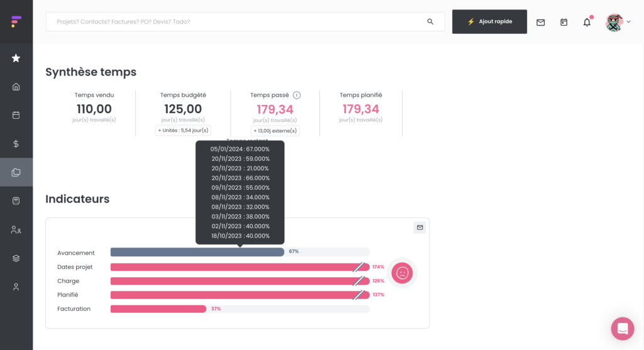Viewport: 644px width, 350px height.
Task: Click the 110,00 Temps vendu value
Action: [94, 109]
